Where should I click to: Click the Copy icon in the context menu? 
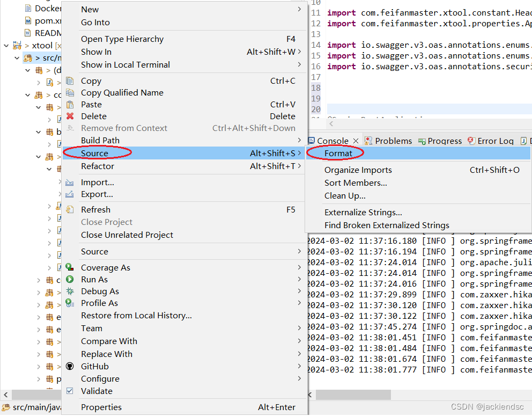[x=70, y=81]
